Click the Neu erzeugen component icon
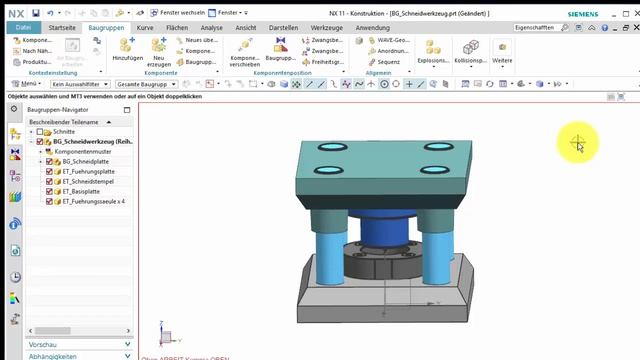640x360 pixels. coord(159,44)
